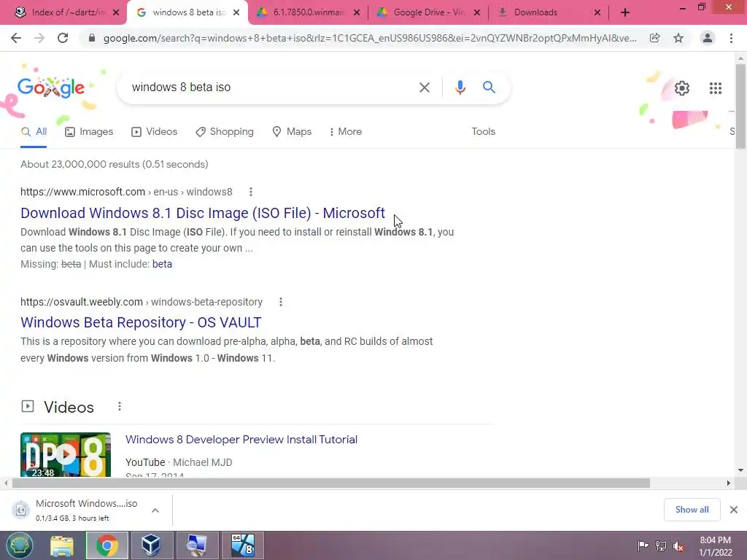Viewport: 747px width, 560px height.
Task: Open Action Center flag icon
Action: [643, 545]
